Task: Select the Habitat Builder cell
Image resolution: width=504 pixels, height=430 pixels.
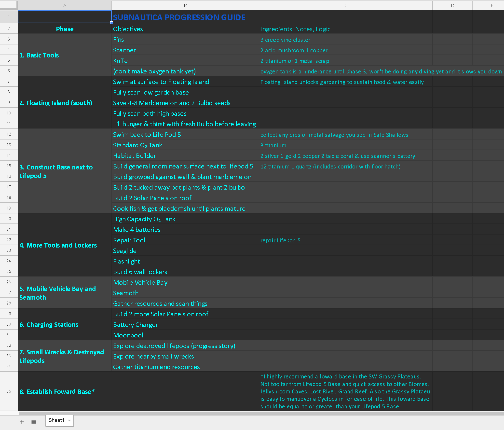Action: [x=185, y=156]
